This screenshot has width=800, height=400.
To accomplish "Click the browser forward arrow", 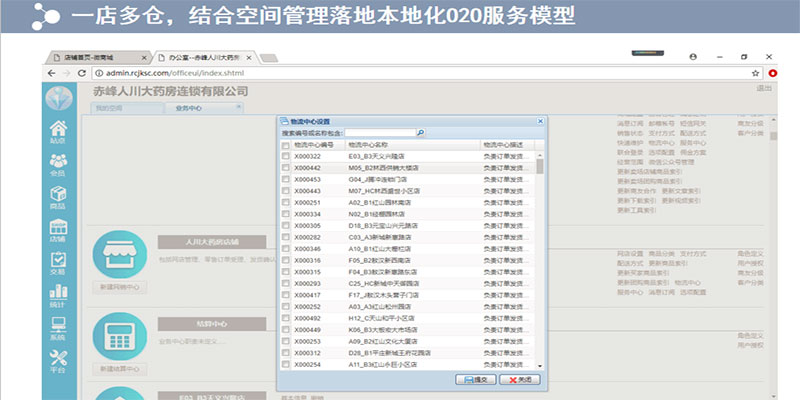I will click(66, 73).
